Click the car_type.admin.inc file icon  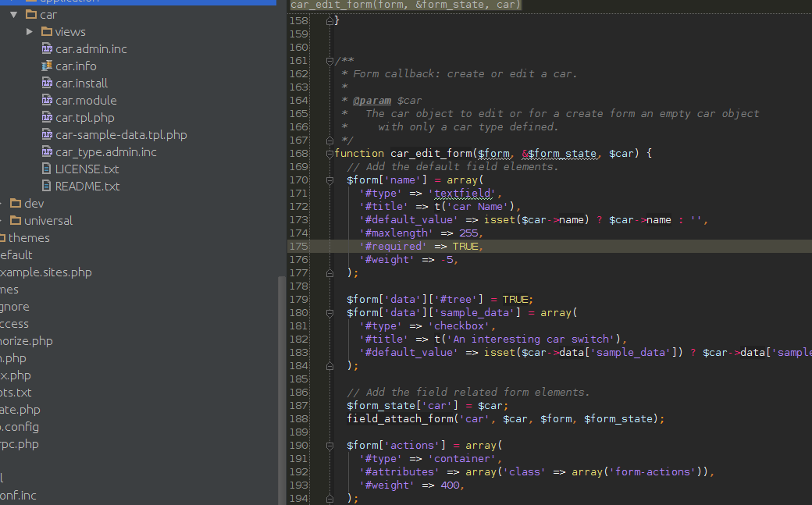(x=47, y=151)
